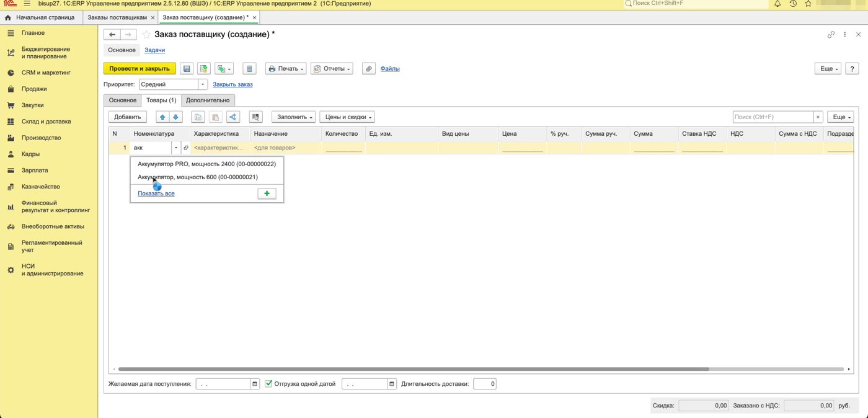Open the "Цены и скидки" dropdown

point(347,117)
